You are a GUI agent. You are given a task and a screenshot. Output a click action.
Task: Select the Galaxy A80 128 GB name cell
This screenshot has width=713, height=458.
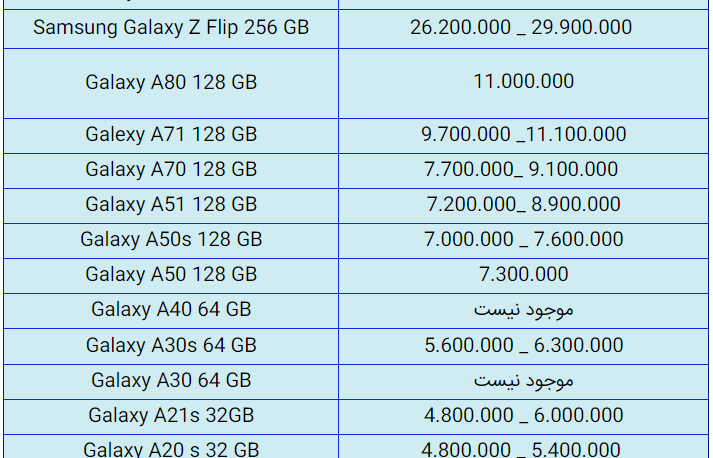click(171, 83)
